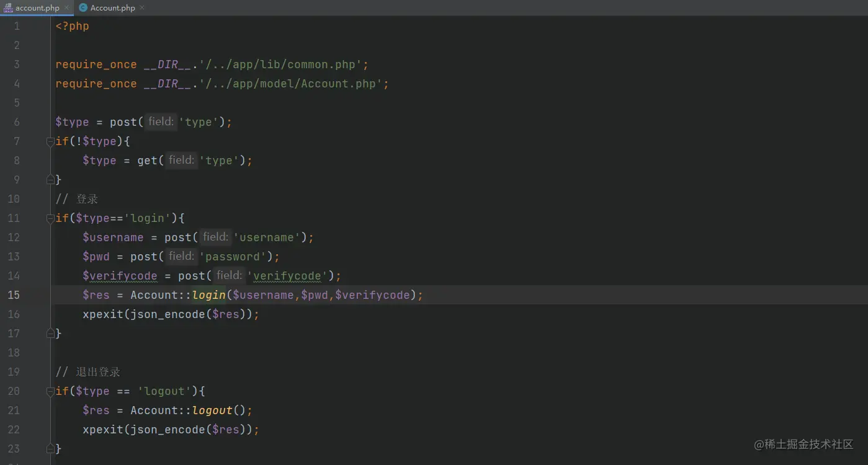Screen dimensions: 868x465
Task: Click $pwd variable on line 13
Action: [96, 257]
